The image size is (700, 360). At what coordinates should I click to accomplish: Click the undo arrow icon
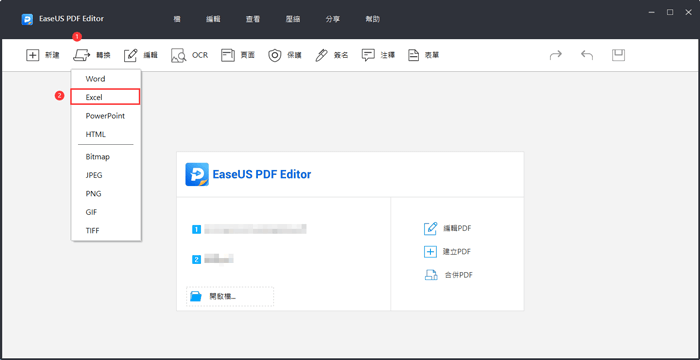coord(587,55)
